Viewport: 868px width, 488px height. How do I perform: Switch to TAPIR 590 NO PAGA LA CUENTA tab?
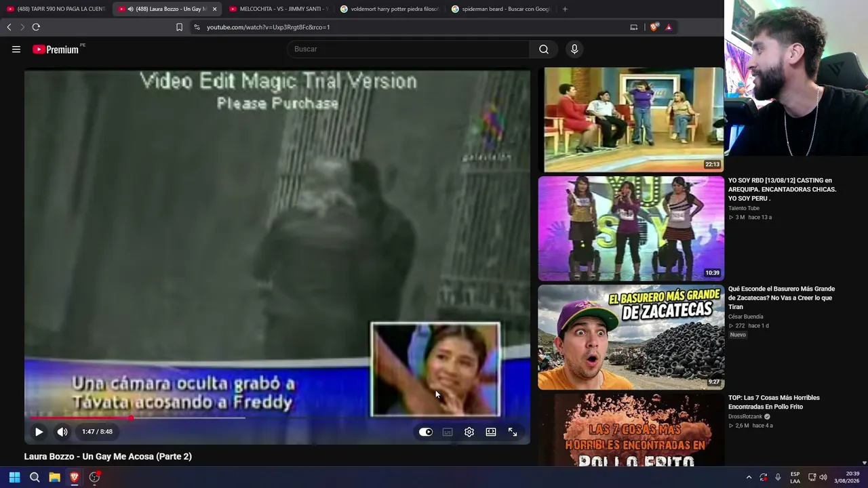pyautogui.click(x=56, y=9)
